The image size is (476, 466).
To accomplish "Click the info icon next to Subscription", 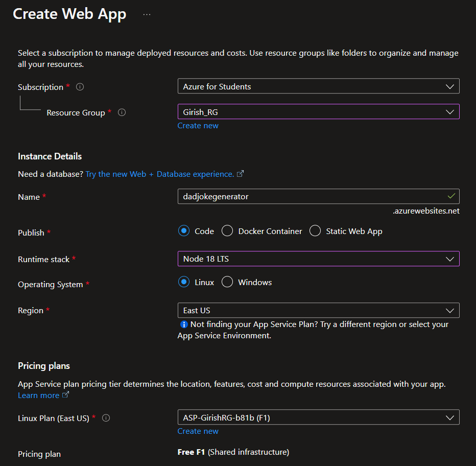I will (x=80, y=87).
